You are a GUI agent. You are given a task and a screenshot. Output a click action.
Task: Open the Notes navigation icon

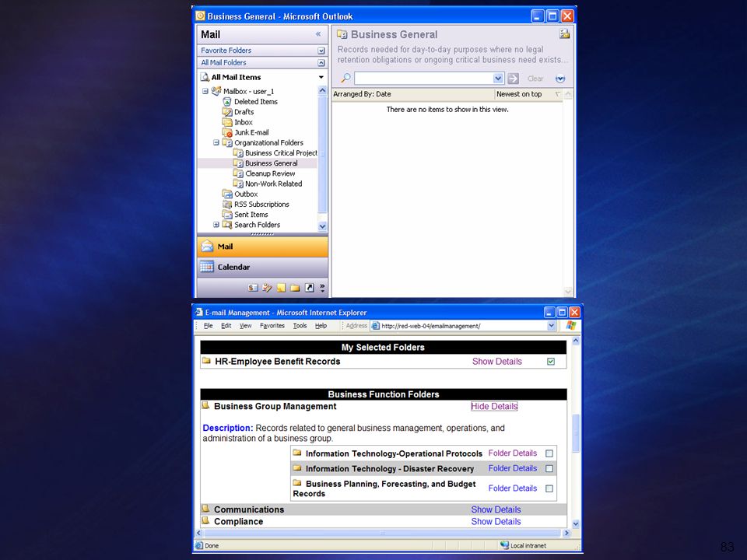(x=281, y=288)
